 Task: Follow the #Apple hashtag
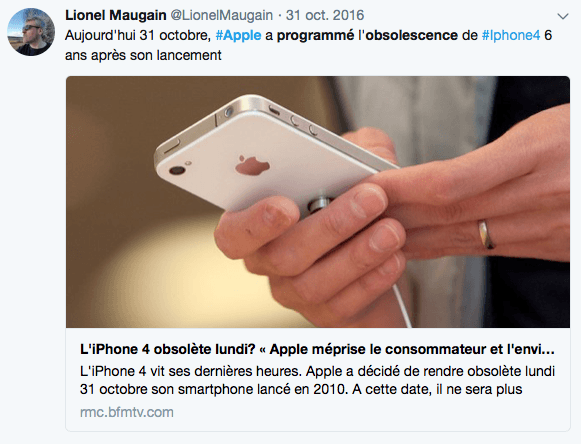coord(238,36)
